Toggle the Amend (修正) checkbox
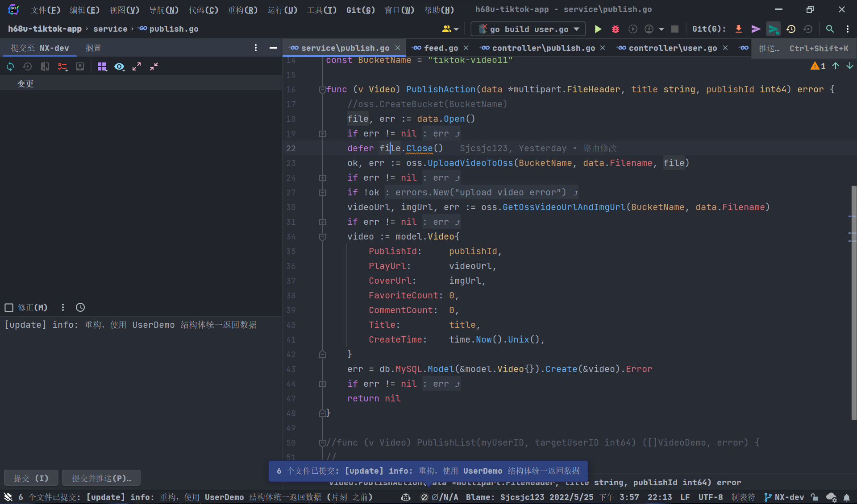857x504 pixels. 9,307
